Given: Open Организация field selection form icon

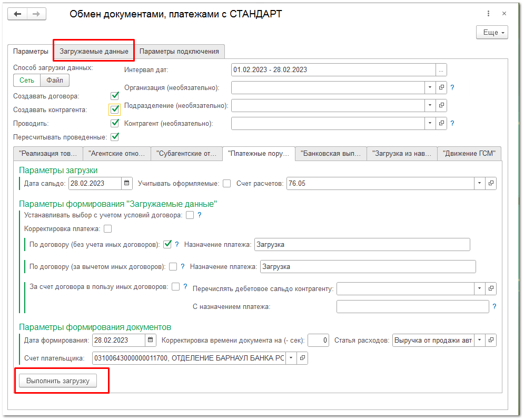Looking at the screenshot, I should click(x=441, y=87).
